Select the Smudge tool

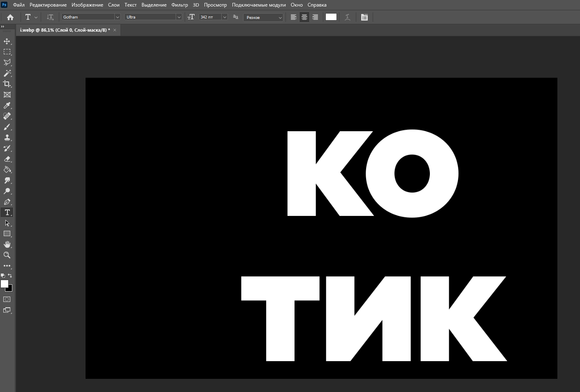coord(7,180)
